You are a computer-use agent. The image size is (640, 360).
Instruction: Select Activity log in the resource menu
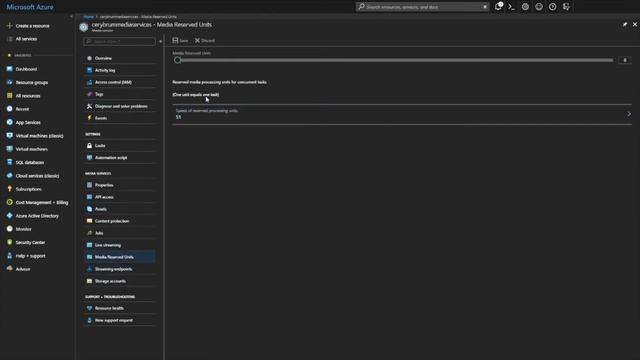click(119, 70)
